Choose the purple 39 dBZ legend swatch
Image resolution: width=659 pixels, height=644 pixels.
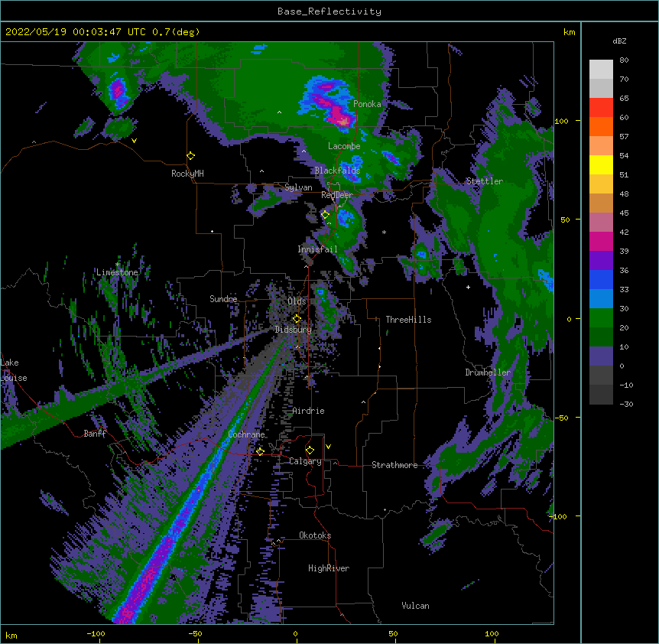[601, 261]
